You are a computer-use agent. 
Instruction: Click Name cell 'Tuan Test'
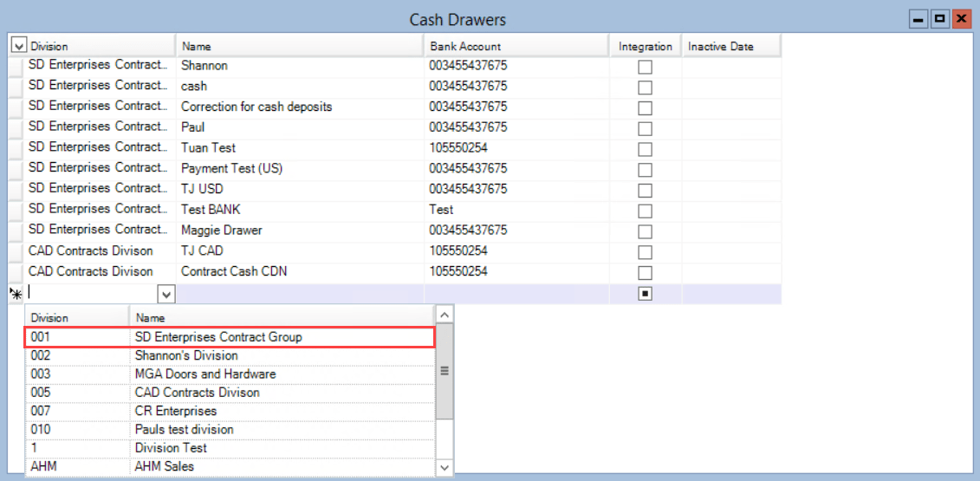pyautogui.click(x=300, y=148)
